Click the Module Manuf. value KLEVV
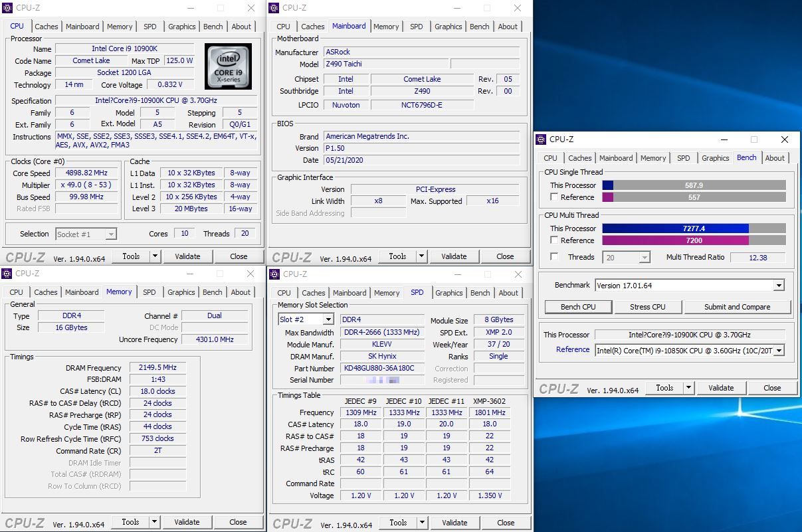The height and width of the screenshot is (532, 802). [382, 345]
